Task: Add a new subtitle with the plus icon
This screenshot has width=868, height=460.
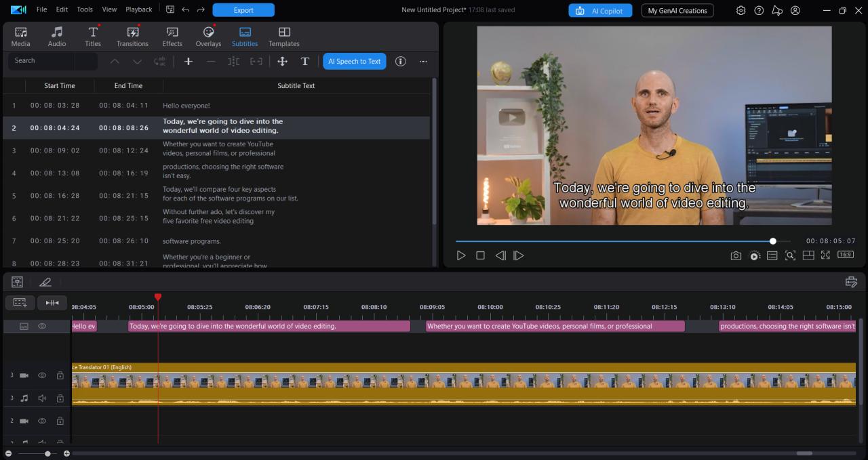Action: [x=188, y=61]
